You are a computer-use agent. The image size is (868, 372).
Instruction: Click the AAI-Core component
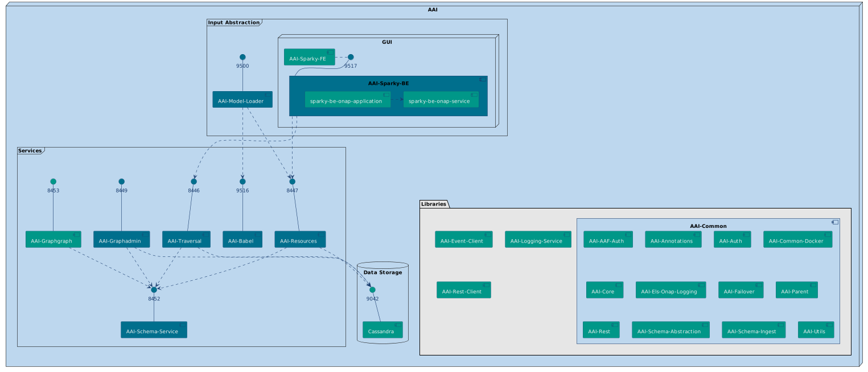(x=605, y=290)
